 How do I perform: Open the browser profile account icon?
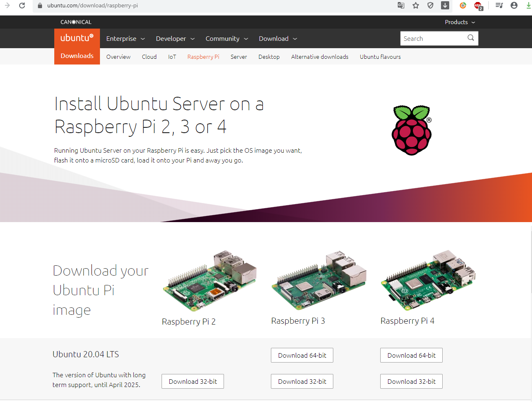point(514,5)
